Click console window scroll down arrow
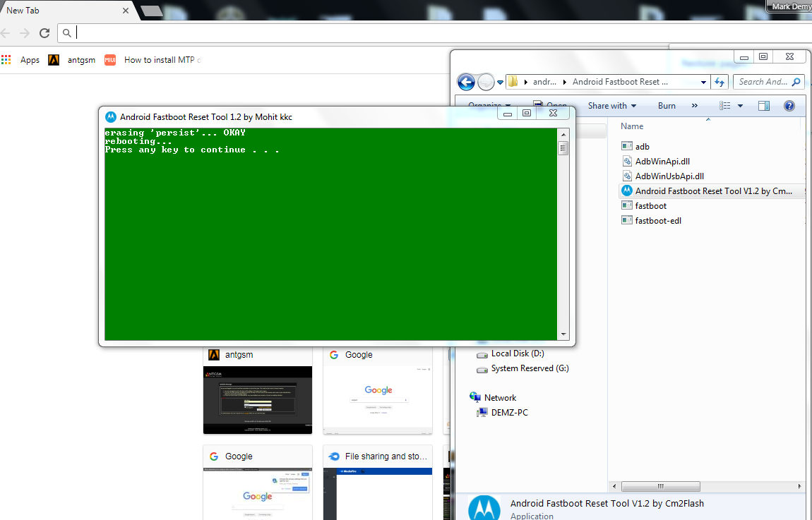The width and height of the screenshot is (812, 520). tap(563, 334)
